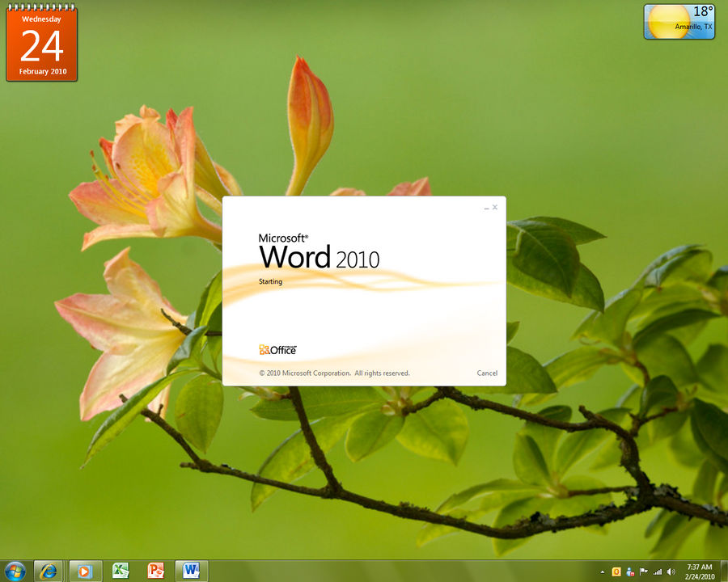Close the Word splash screen
The height and width of the screenshot is (582, 728).
(495, 207)
